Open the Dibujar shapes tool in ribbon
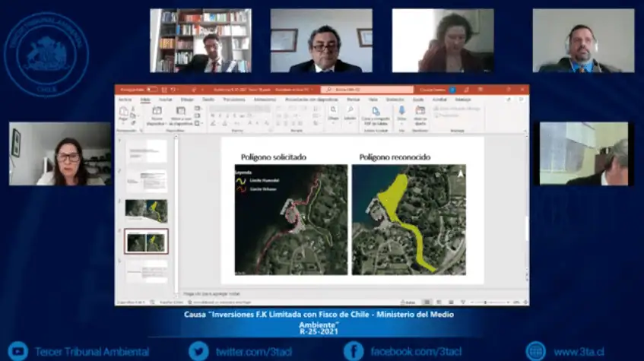This screenshot has height=361, width=644. [x=333, y=110]
